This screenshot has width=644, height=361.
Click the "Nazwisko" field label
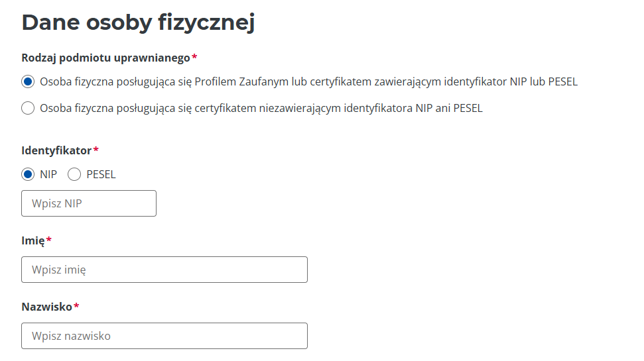point(46,307)
